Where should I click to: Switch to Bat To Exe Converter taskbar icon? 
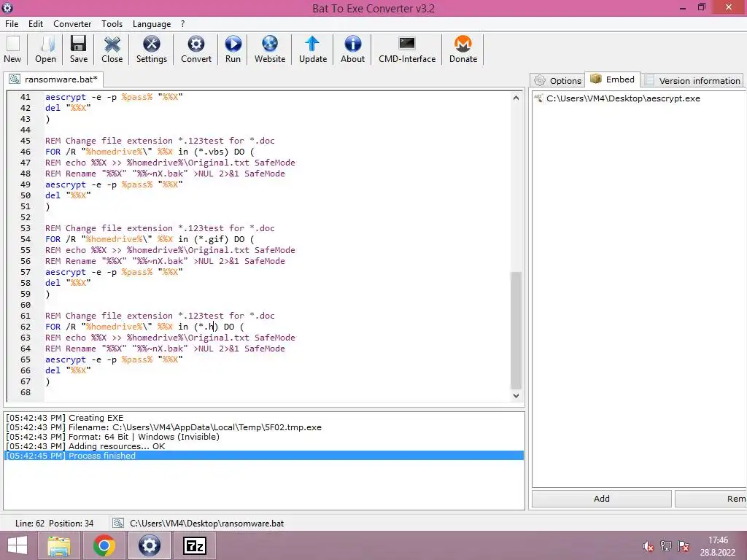(149, 545)
